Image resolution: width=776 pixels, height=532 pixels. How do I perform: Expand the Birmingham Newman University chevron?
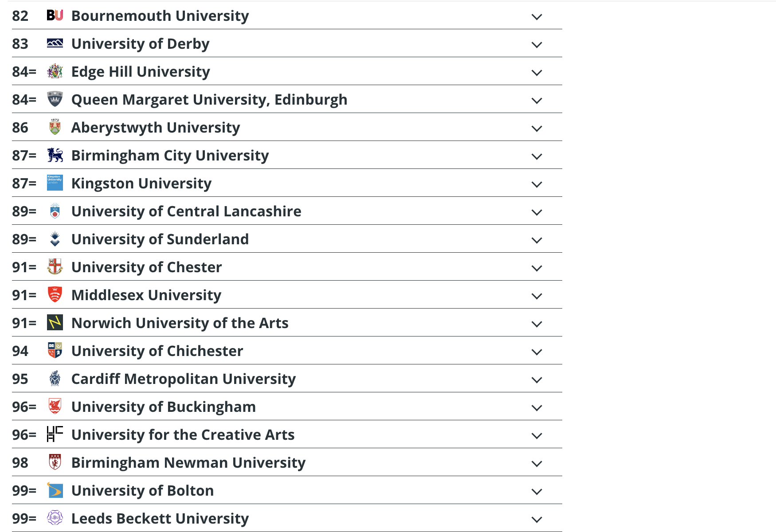[x=537, y=463]
